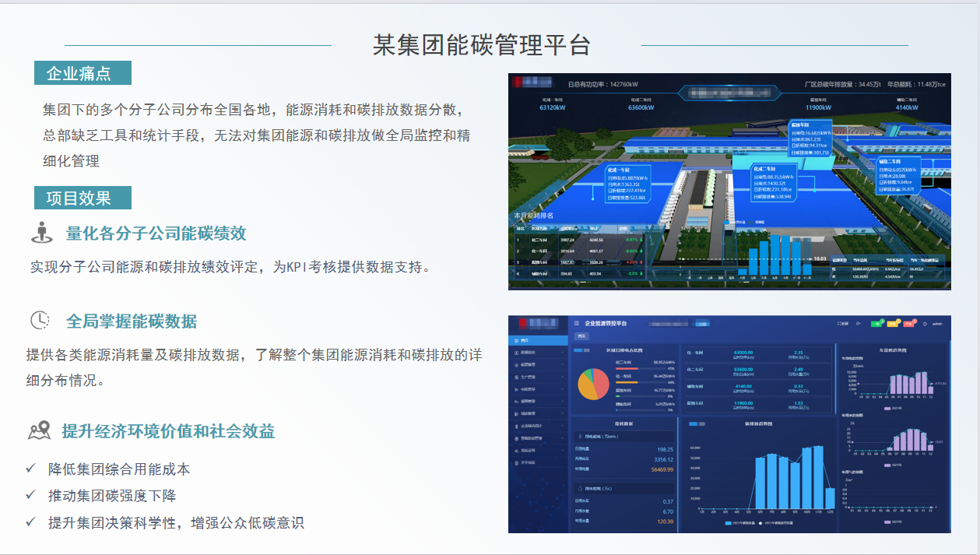Click the pie chart in energy dashboard
The height and width of the screenshot is (555, 980).
coord(594,384)
